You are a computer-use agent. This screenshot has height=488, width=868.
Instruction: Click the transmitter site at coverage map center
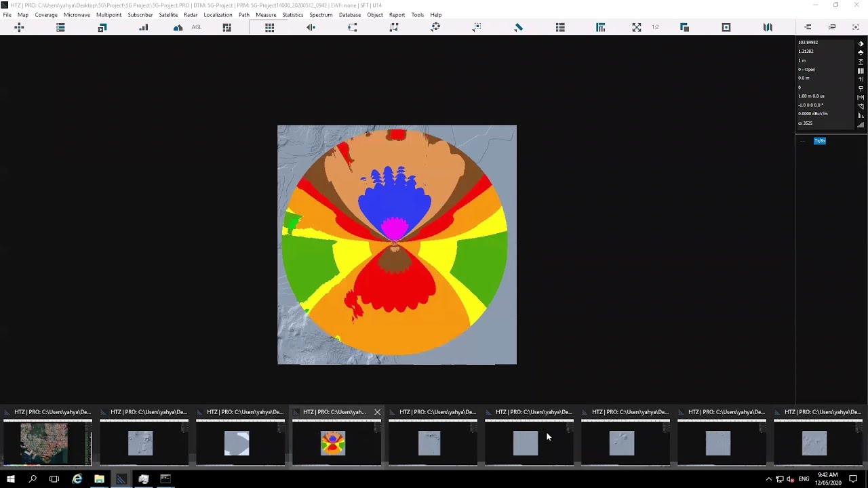tap(395, 243)
